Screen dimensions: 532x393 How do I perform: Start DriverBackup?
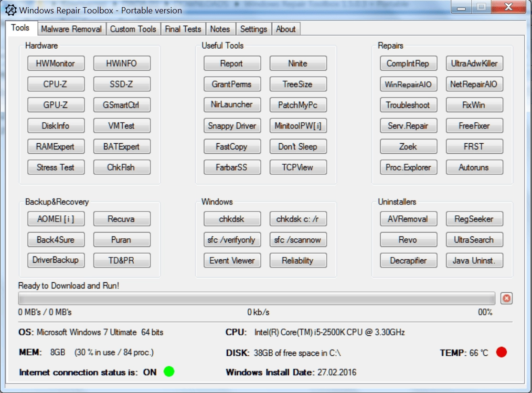pyautogui.click(x=56, y=260)
